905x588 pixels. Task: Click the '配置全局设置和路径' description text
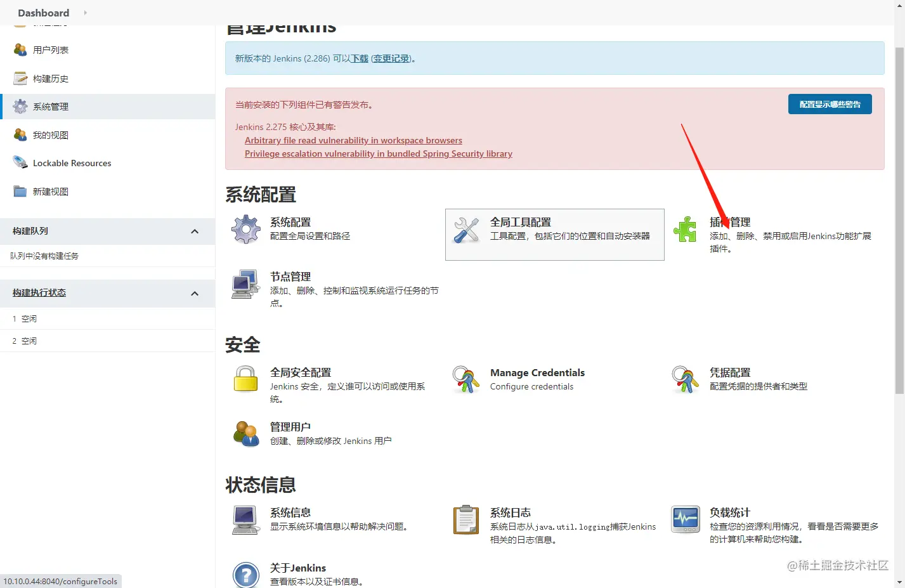[310, 236]
